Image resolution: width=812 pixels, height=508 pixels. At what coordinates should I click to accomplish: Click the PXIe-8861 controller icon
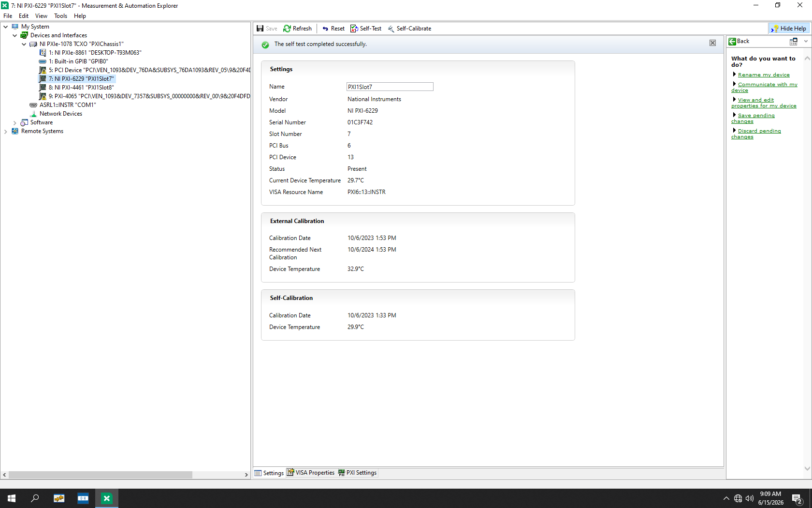click(x=43, y=53)
